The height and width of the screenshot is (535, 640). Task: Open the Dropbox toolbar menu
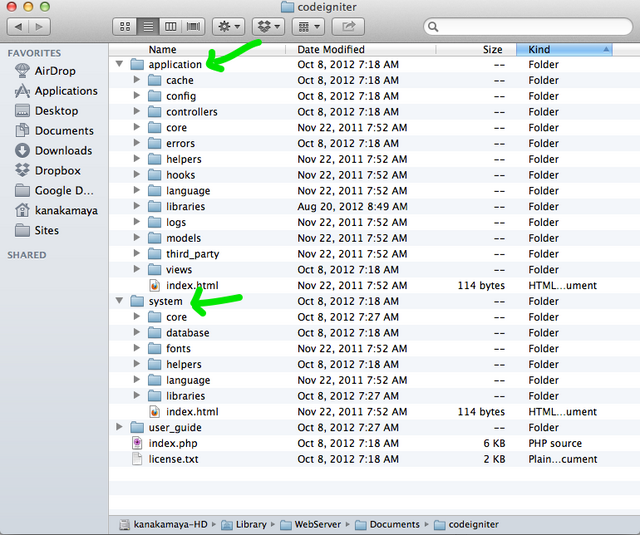[268, 27]
